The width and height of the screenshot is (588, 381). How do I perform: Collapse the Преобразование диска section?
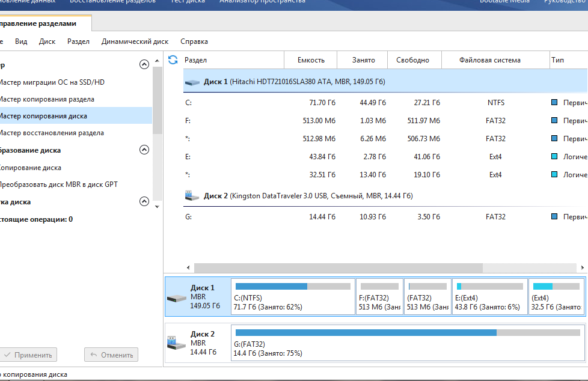pyautogui.click(x=144, y=150)
